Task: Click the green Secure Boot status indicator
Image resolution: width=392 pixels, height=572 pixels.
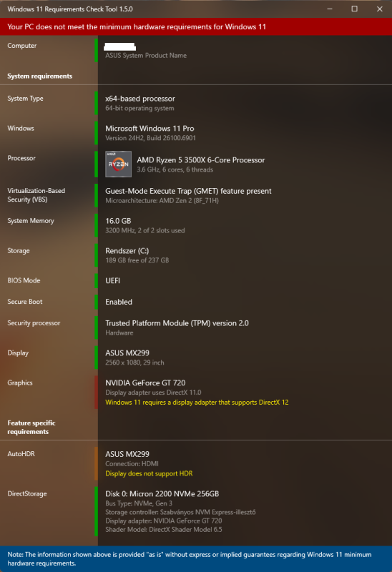Action: (x=96, y=302)
